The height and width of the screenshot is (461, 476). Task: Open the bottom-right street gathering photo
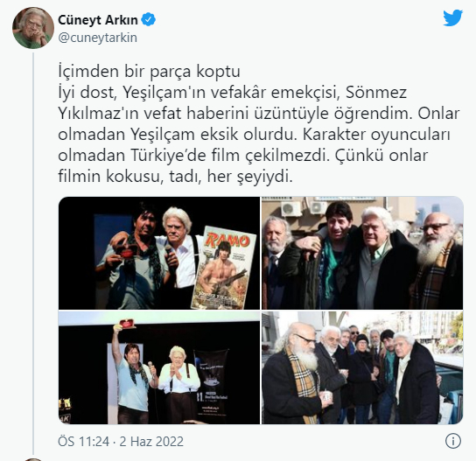coord(362,367)
